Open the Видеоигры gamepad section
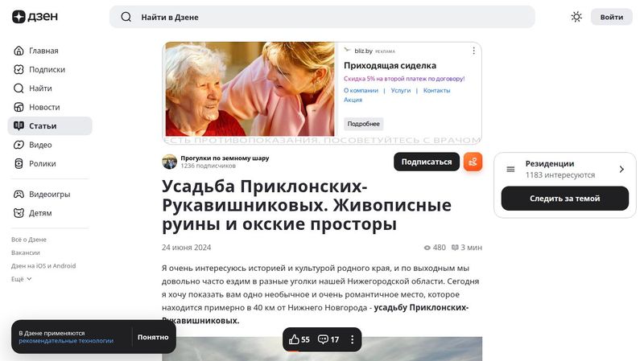Image resolution: width=644 pixels, height=361 pixels. click(50, 194)
